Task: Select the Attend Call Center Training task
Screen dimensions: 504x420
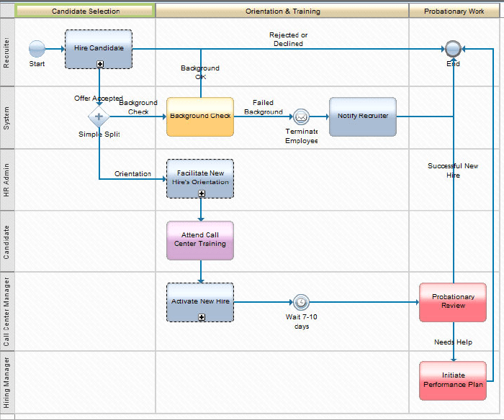Action: (200, 240)
